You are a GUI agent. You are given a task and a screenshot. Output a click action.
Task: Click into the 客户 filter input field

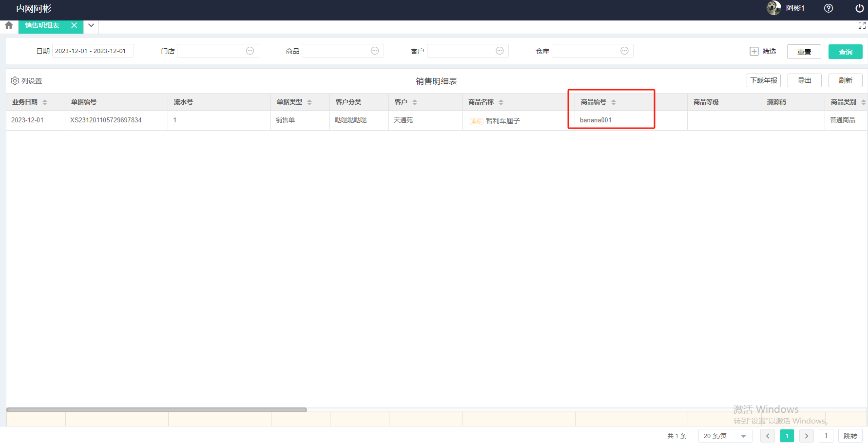click(x=468, y=51)
